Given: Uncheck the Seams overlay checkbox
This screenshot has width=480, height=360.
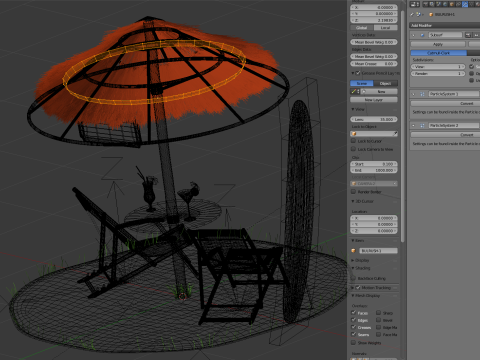Looking at the screenshot, I should pyautogui.click(x=353, y=334).
